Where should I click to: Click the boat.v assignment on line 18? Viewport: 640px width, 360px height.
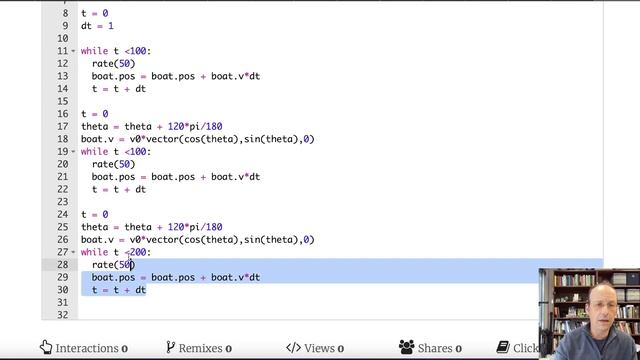pyautogui.click(x=198, y=139)
